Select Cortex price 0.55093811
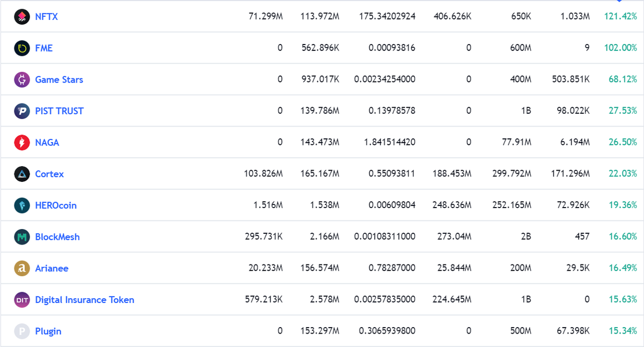Viewport: 644px width, 347px height. pyautogui.click(x=392, y=174)
